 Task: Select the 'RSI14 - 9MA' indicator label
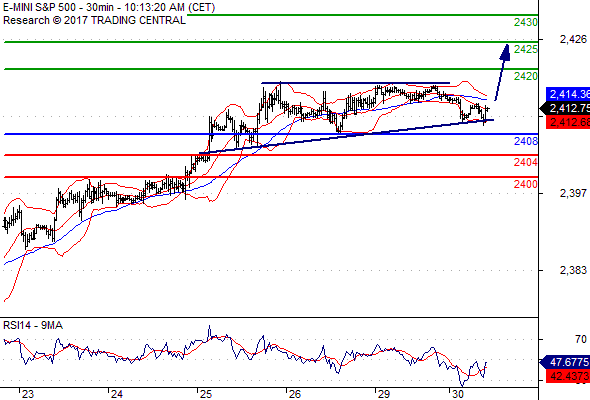point(33,325)
